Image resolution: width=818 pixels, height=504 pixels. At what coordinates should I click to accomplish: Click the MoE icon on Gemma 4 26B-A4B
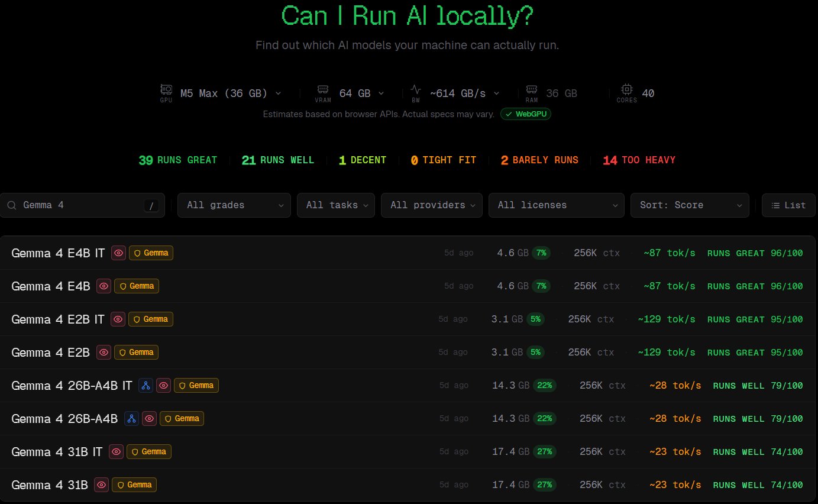131,419
